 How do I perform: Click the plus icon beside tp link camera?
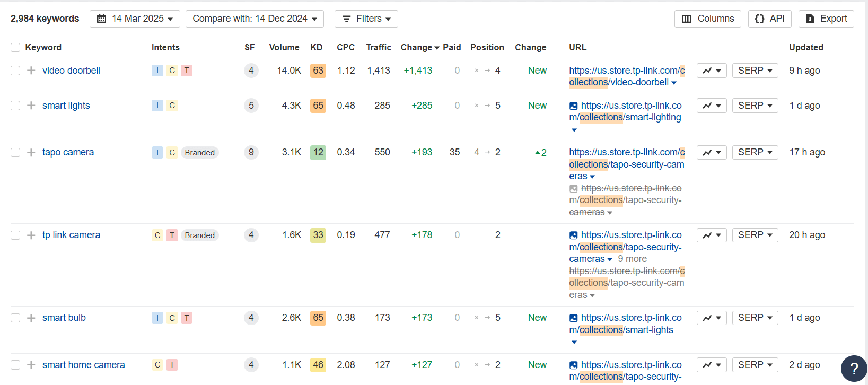pos(31,235)
